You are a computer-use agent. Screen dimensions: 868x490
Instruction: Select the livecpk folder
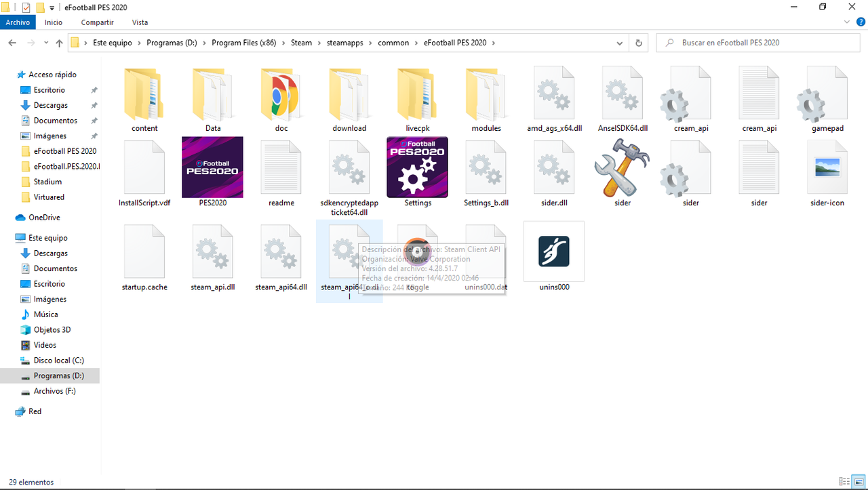[x=418, y=100]
